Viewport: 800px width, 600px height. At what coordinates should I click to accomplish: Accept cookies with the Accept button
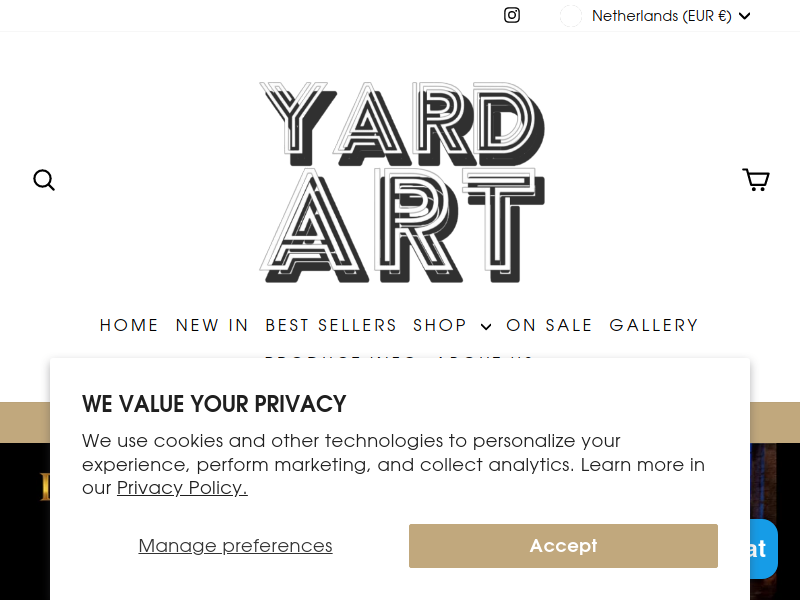pos(563,545)
